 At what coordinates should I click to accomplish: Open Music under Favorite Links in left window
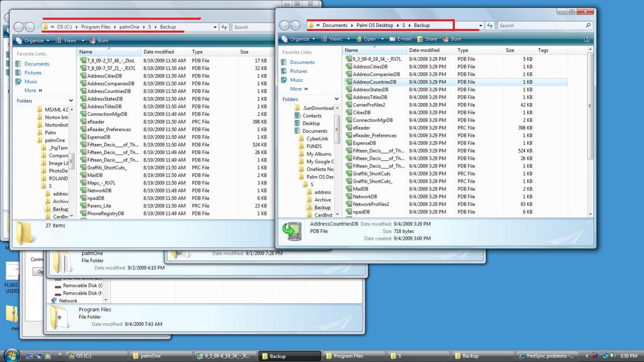point(31,81)
